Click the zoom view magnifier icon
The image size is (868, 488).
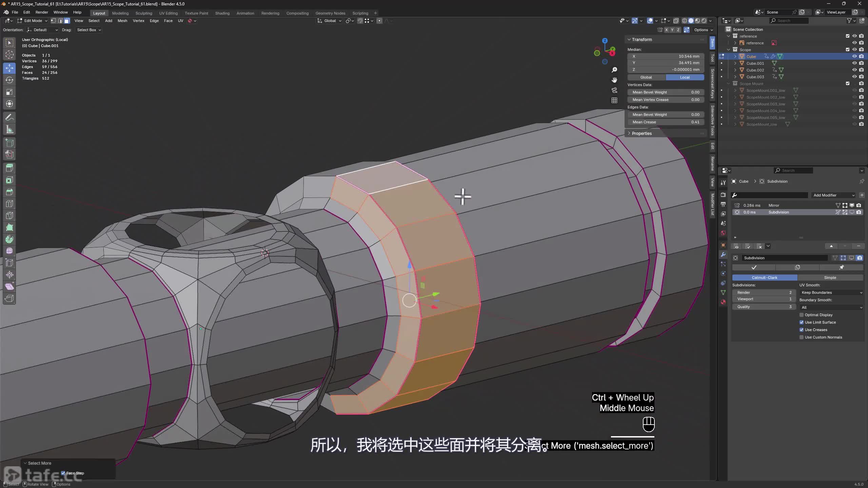(614, 70)
